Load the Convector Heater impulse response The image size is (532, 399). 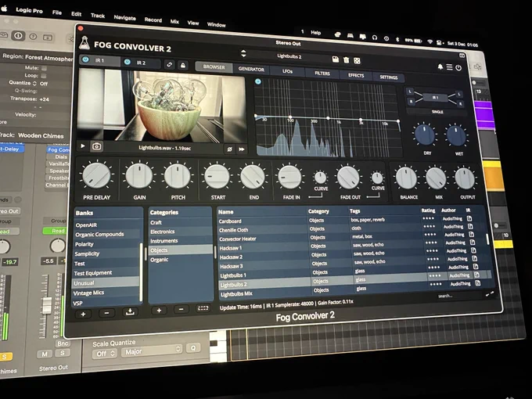[262, 239]
